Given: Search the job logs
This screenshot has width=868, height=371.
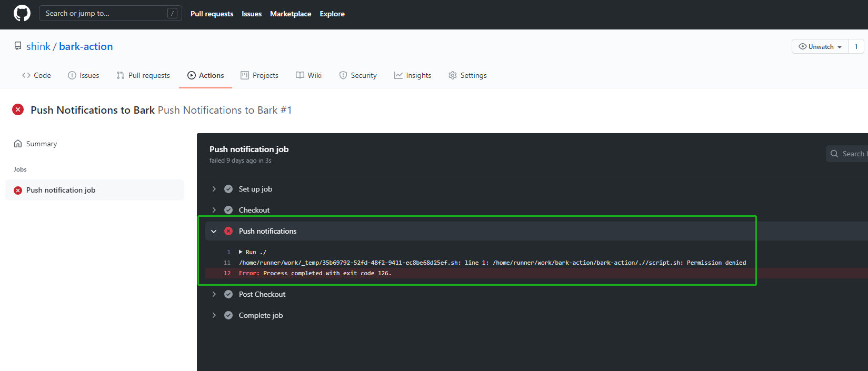Looking at the screenshot, I should point(847,154).
